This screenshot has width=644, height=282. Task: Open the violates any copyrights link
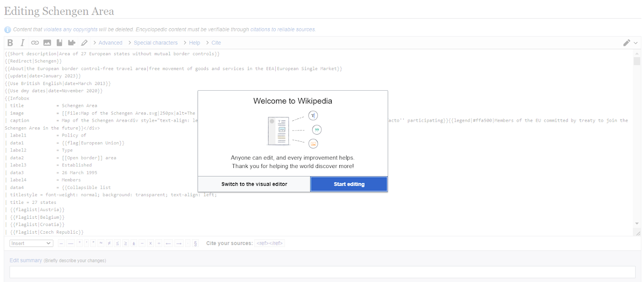tap(70, 29)
